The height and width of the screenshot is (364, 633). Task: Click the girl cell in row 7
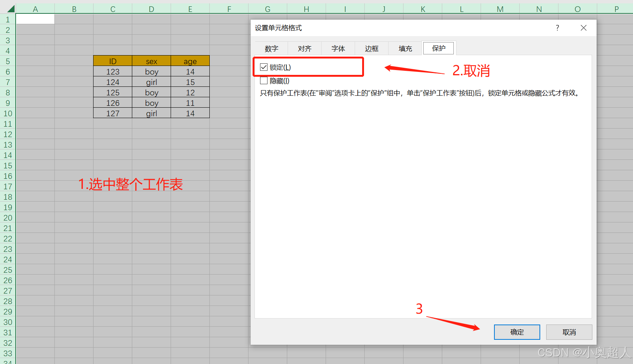152,82
